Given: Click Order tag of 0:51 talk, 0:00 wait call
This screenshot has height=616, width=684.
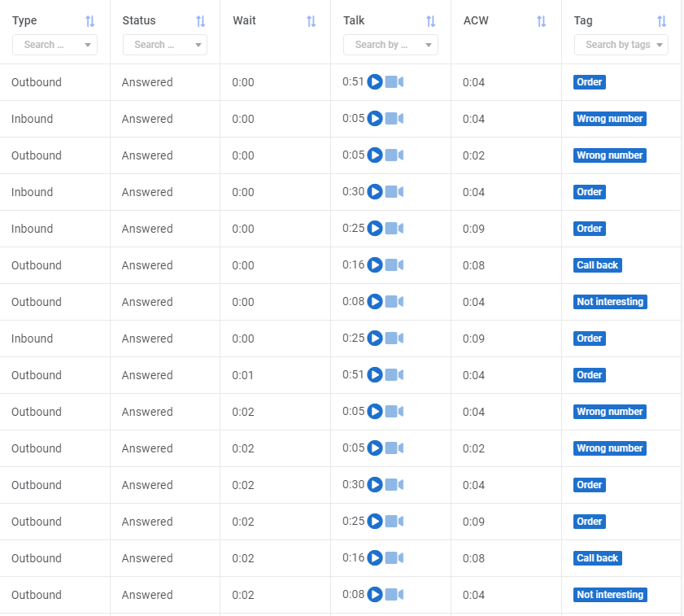Looking at the screenshot, I should (x=590, y=82).
